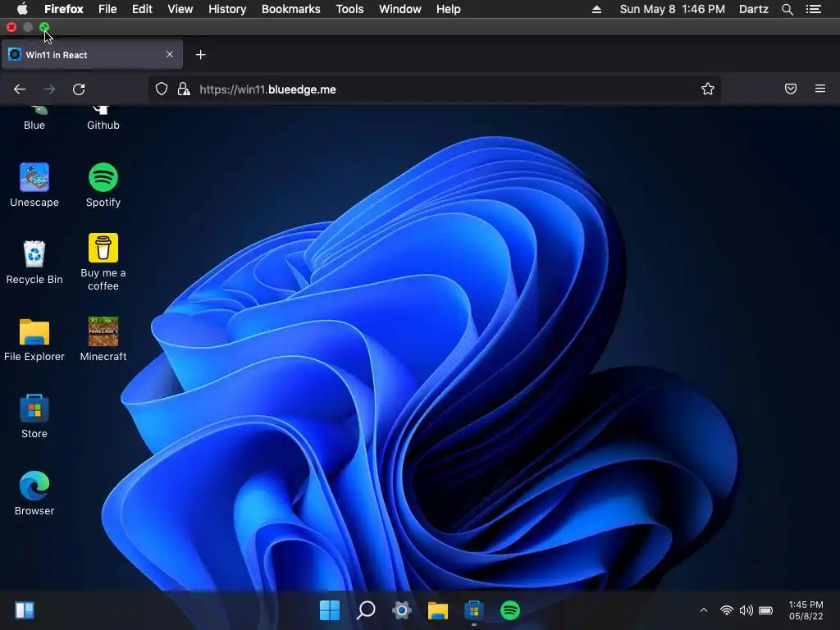View site security lock information
840x630 pixels.
click(184, 89)
